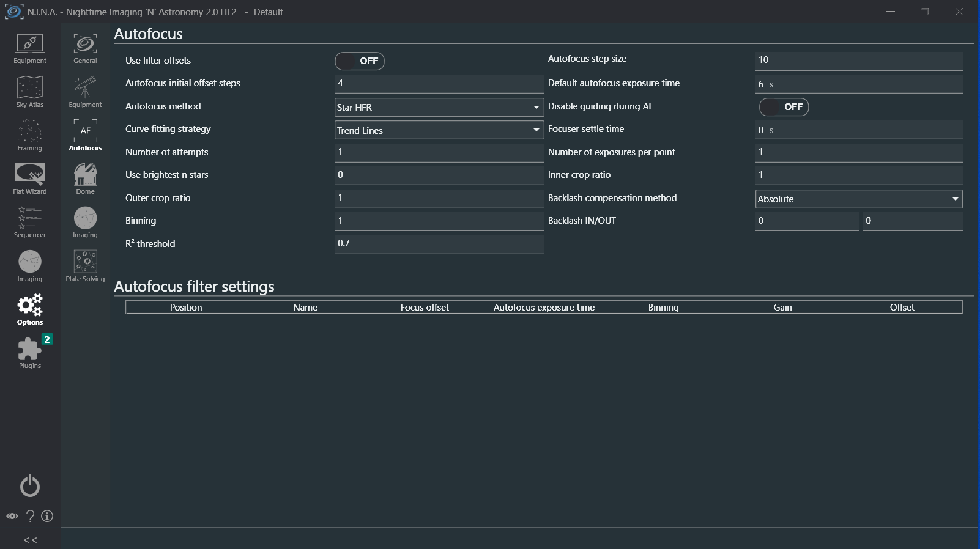Open the about info icon
980x549 pixels.
[x=47, y=516]
